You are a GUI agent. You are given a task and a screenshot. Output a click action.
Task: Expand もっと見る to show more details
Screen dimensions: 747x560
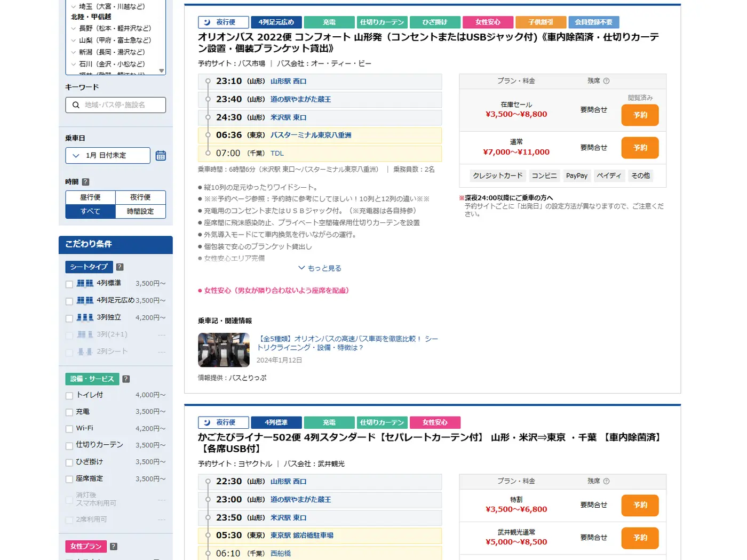click(319, 268)
